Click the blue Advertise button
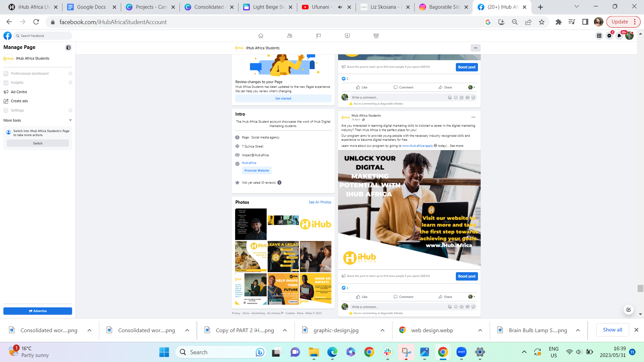644x362 pixels. coord(38,311)
